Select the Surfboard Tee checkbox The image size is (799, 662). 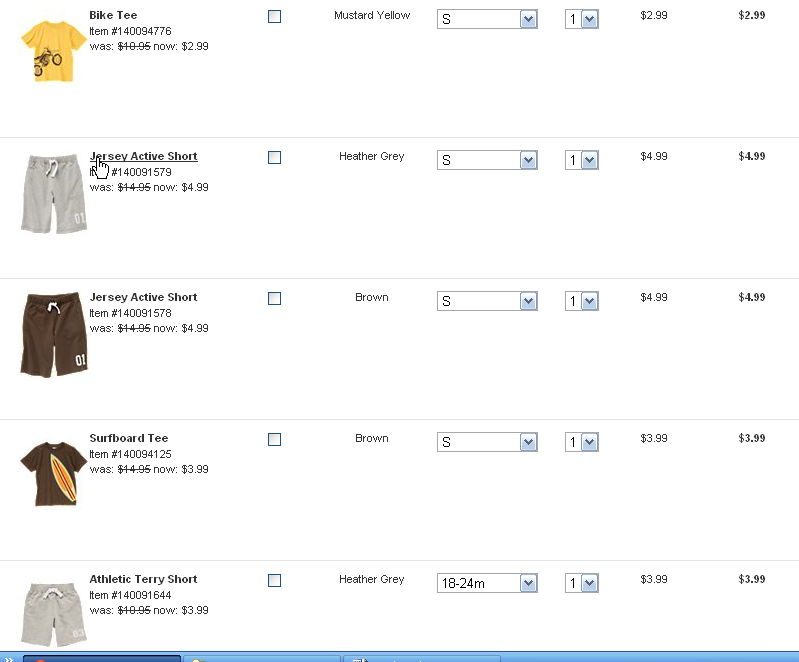tap(275, 440)
